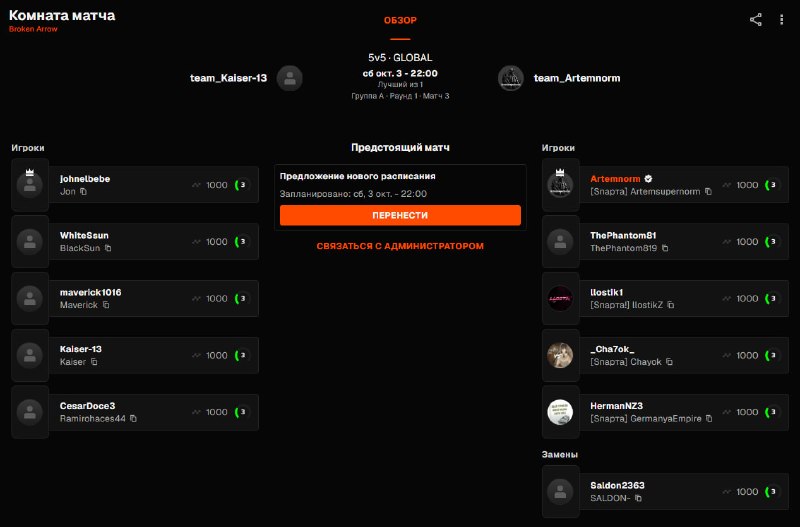Select the ОБЗОР tab
The image size is (800, 527).
click(400, 20)
